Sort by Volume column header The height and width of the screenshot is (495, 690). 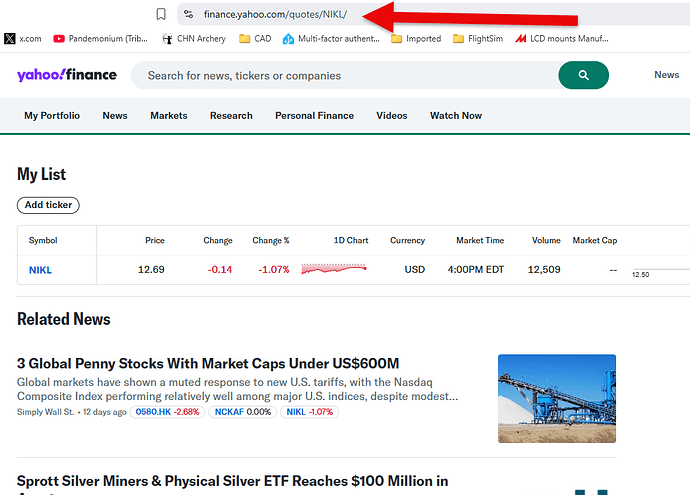click(546, 240)
